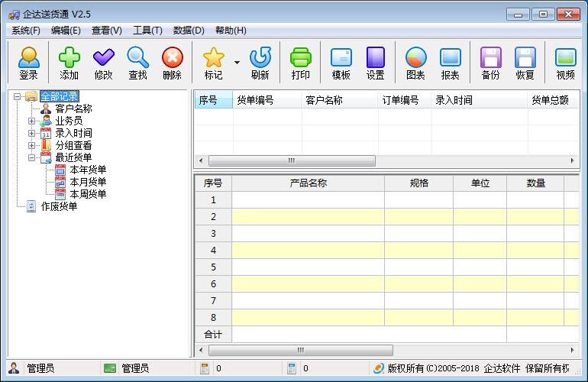Image resolution: width=588 pixels, height=382 pixels.
Task: Expand the 录入时间 tree node
Action: tap(32, 133)
